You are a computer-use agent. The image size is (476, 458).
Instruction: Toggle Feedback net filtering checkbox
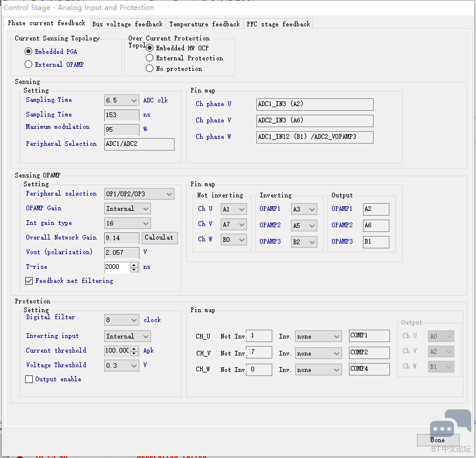pos(29,281)
